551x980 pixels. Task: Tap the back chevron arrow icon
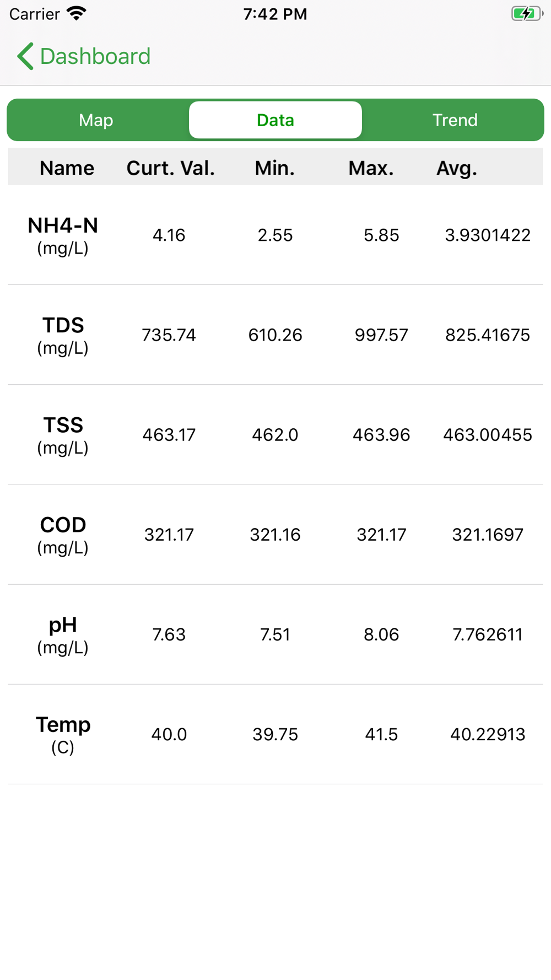coord(25,56)
